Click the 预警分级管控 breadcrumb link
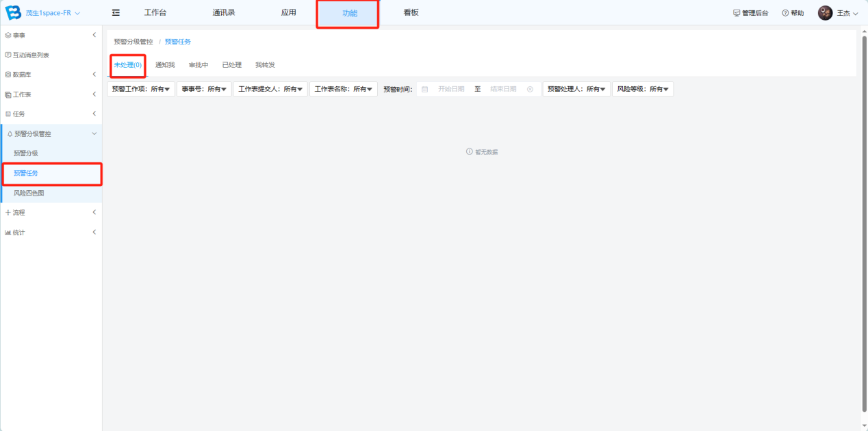 pos(133,42)
